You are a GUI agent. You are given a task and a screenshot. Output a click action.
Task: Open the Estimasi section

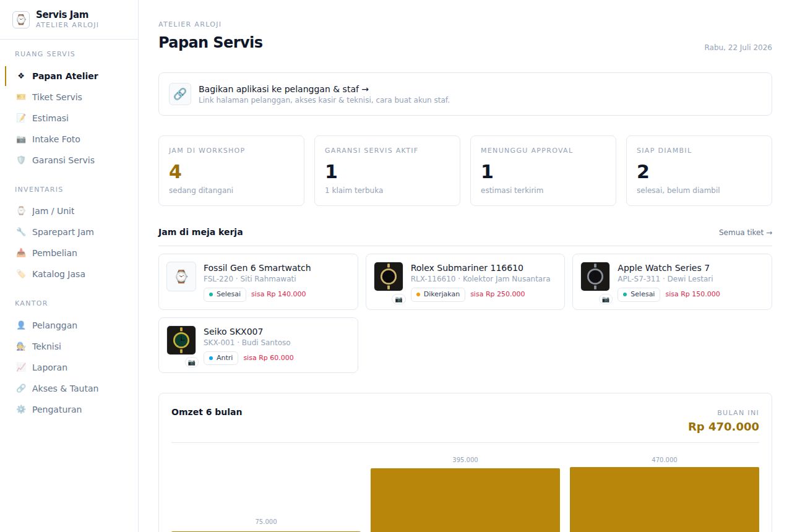tap(69, 118)
